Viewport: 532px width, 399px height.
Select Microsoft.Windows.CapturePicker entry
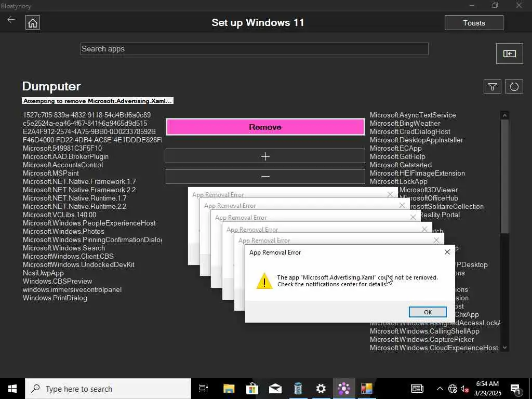point(422,340)
